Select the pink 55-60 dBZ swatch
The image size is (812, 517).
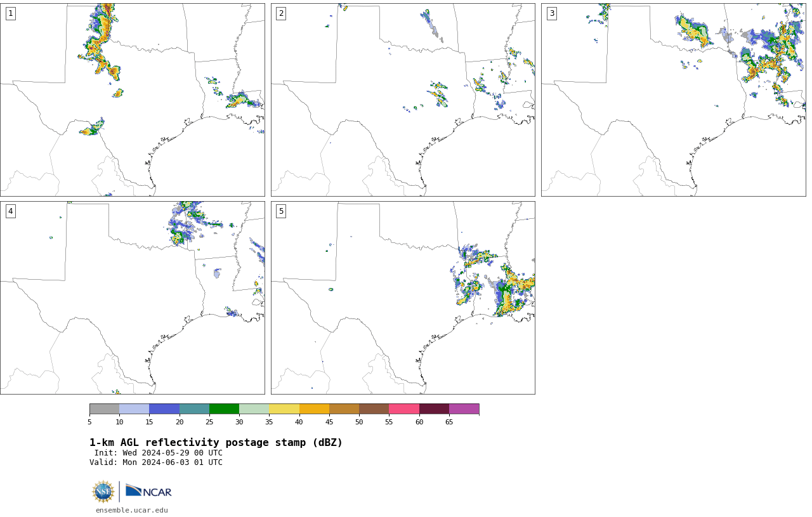pyautogui.click(x=404, y=409)
